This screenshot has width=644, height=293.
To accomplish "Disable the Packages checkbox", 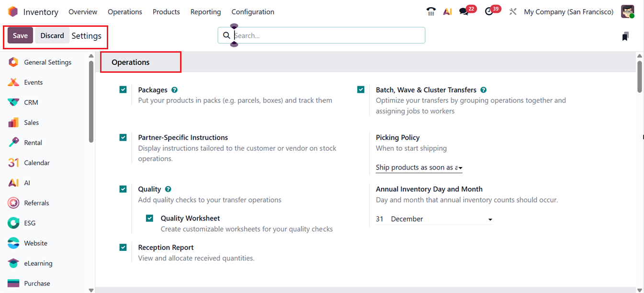I will (123, 90).
